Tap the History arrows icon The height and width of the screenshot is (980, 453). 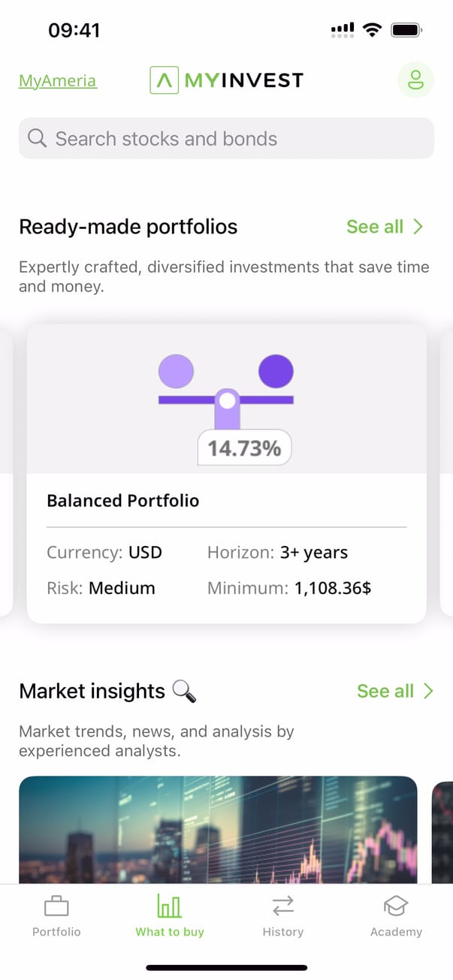[x=282, y=906]
